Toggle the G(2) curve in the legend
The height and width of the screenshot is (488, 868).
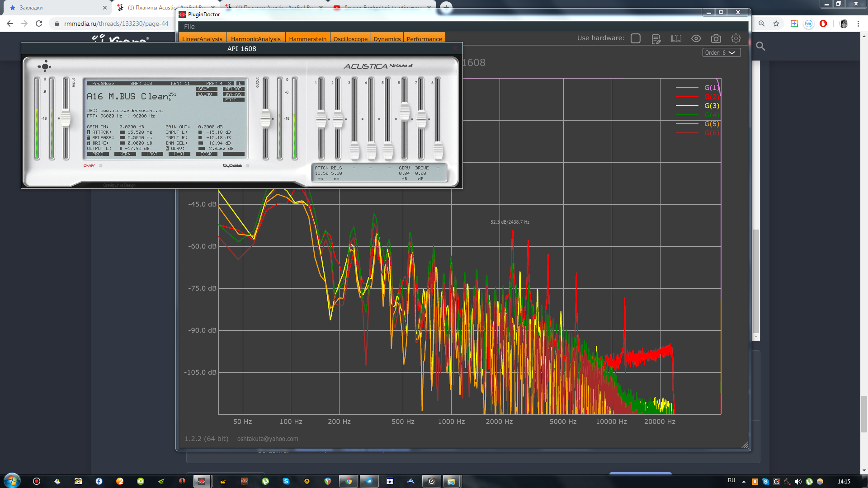point(712,97)
